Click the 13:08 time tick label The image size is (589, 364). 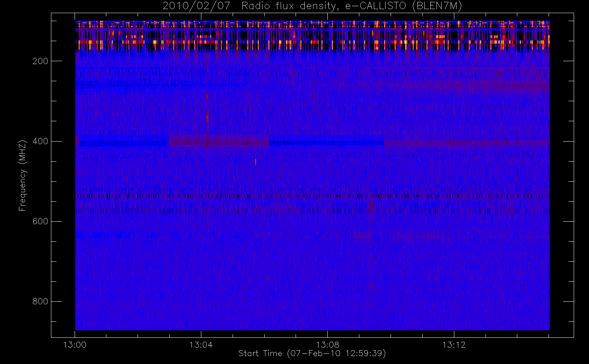coord(327,345)
